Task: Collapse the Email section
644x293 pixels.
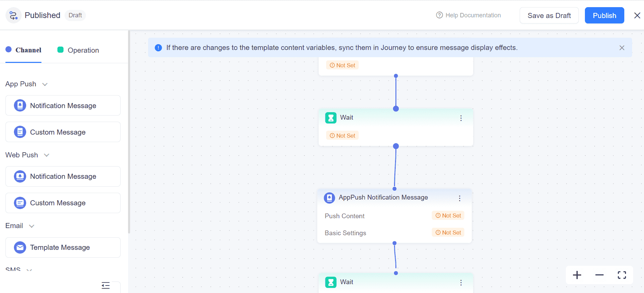Action: (x=32, y=226)
